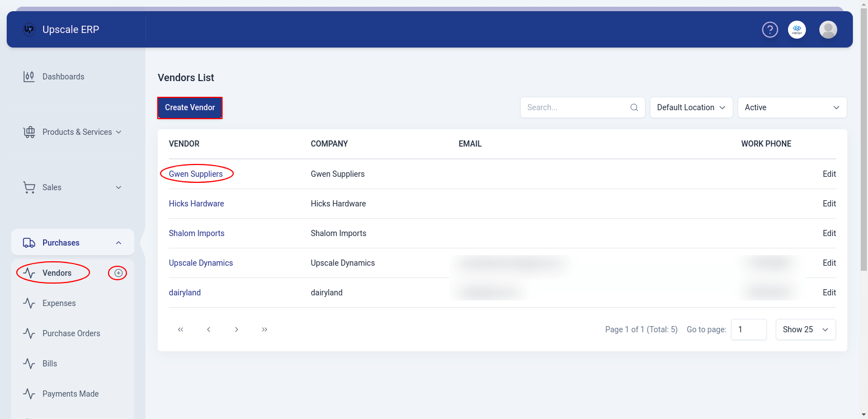This screenshot has width=868, height=419.
Task: Click the Bills waveform icon
Action: pyautogui.click(x=29, y=363)
